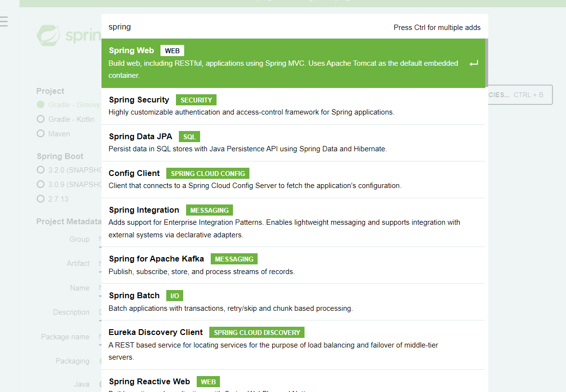566x392 pixels.
Task: Click the WEB tag beside Spring Reactive Web
Action: 208,382
